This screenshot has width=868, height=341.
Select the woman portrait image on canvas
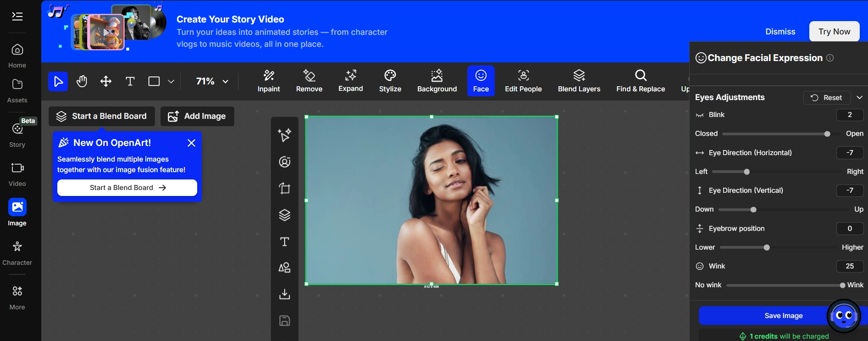pyautogui.click(x=431, y=200)
